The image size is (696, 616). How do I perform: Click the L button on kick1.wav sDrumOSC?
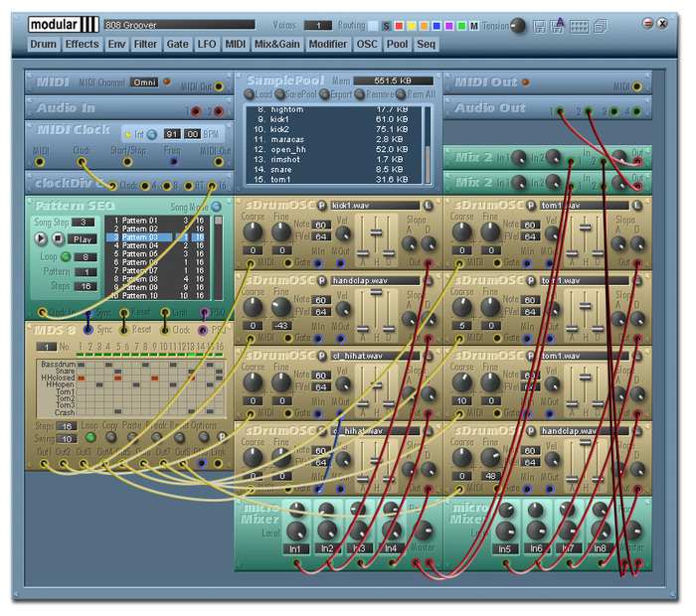(x=428, y=206)
